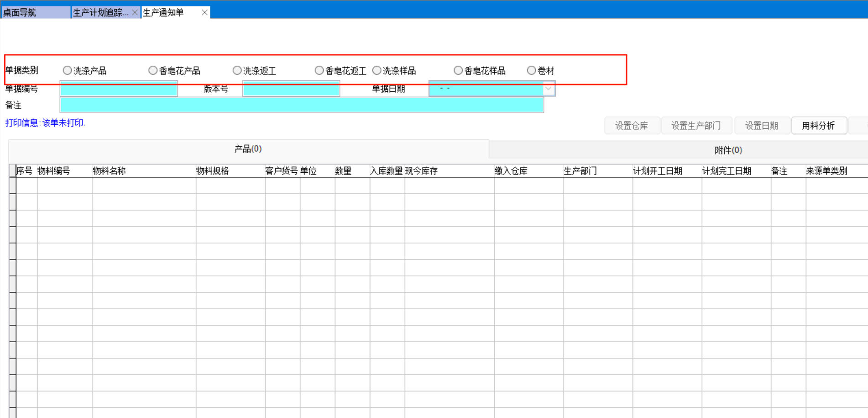Click the 设置生产部门 button
Viewport: 868px width, 418px height.
[696, 126]
